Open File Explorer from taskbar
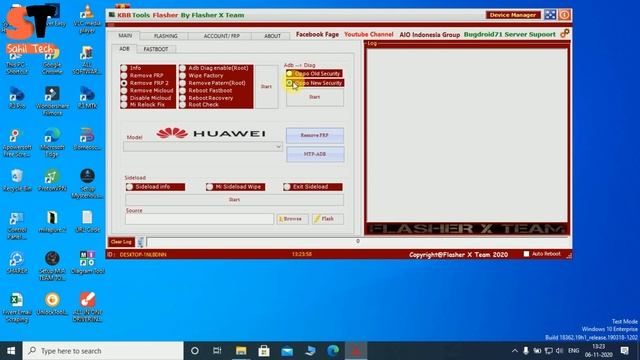Image resolution: width=640 pixels, height=360 pixels. (x=241, y=351)
